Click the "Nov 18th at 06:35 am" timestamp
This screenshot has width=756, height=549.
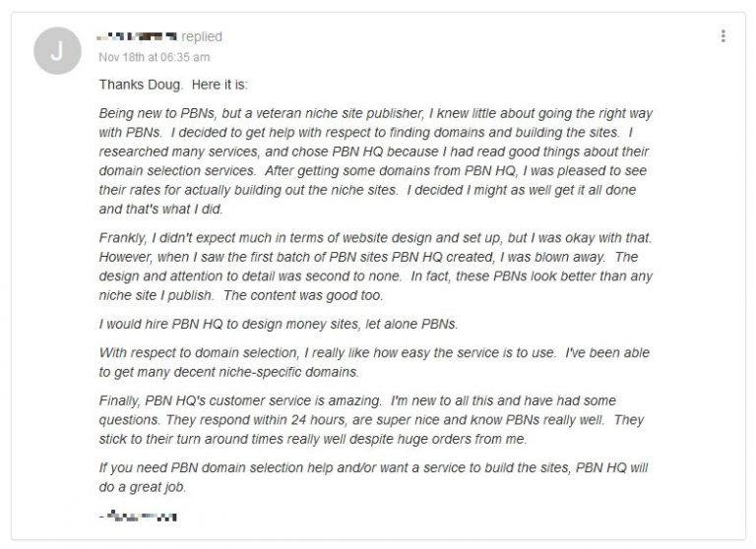tap(154, 56)
